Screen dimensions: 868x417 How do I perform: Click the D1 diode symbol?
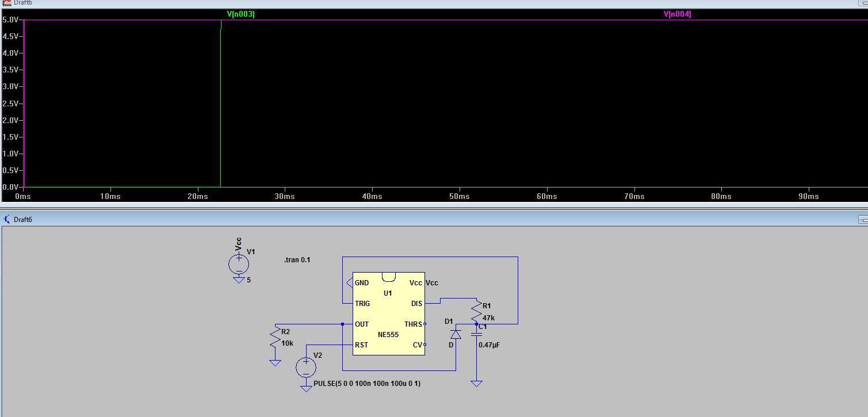pyautogui.click(x=456, y=334)
